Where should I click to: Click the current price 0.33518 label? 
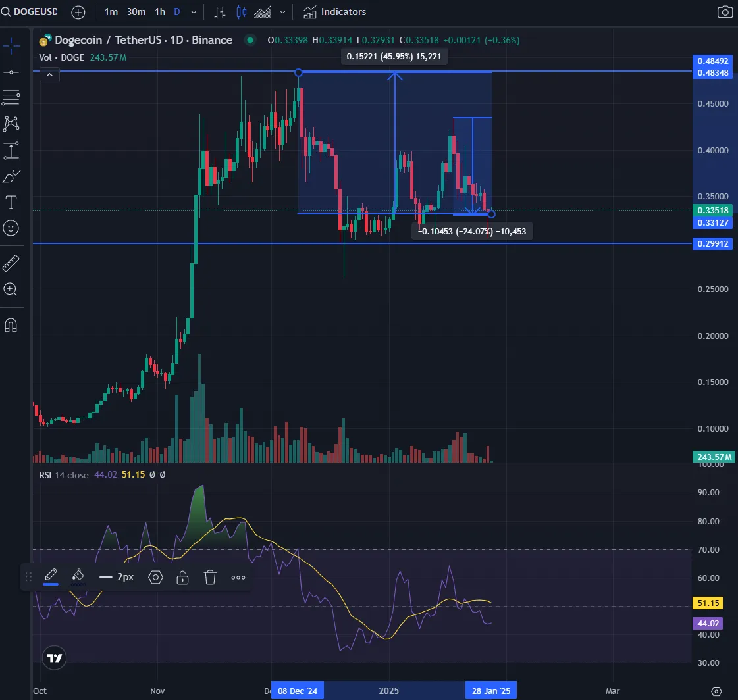coord(712,211)
